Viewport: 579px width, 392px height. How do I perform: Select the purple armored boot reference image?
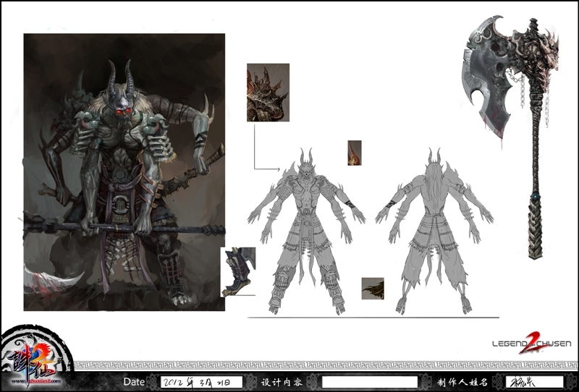pos(238,271)
